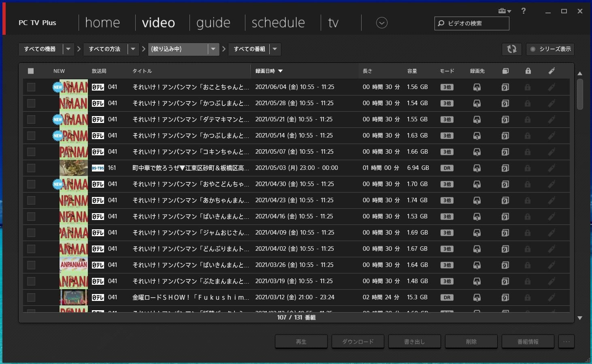Sort by 容量 column header
Viewport: 592px width, 364px height.
pos(412,71)
